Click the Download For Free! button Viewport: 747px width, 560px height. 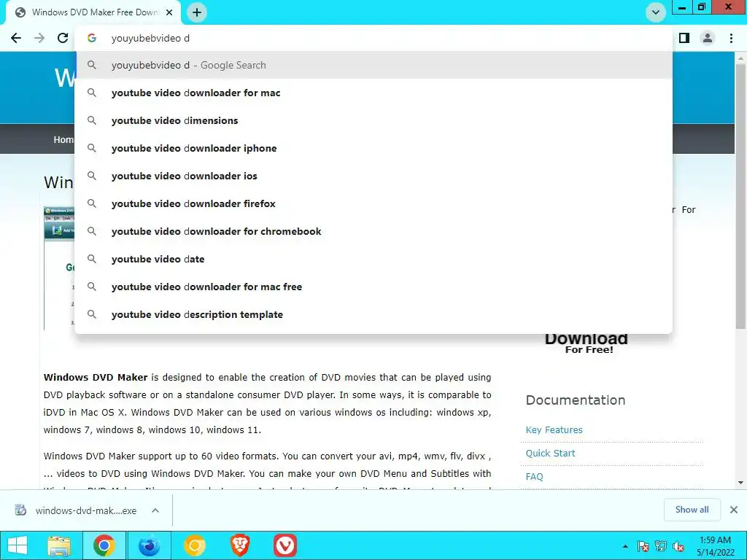pyautogui.click(x=586, y=344)
